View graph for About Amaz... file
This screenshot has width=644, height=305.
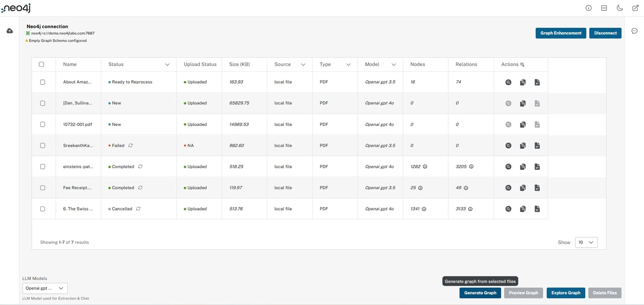[x=508, y=82]
